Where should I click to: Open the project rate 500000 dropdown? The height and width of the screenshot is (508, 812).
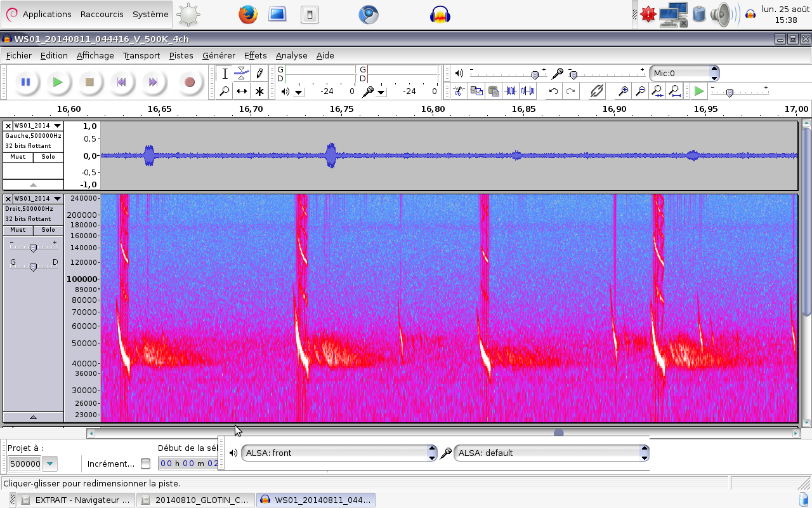(49, 464)
